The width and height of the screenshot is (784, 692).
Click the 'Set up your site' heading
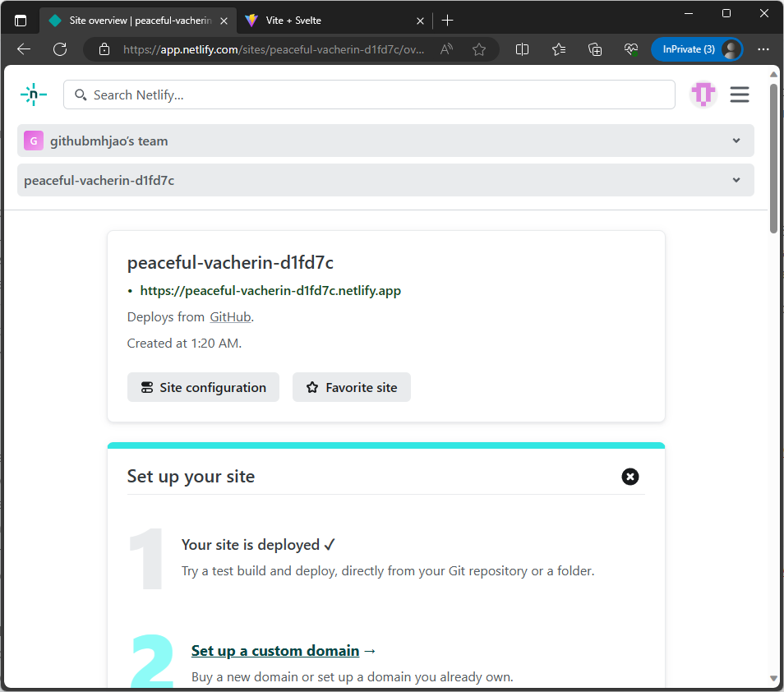click(191, 477)
